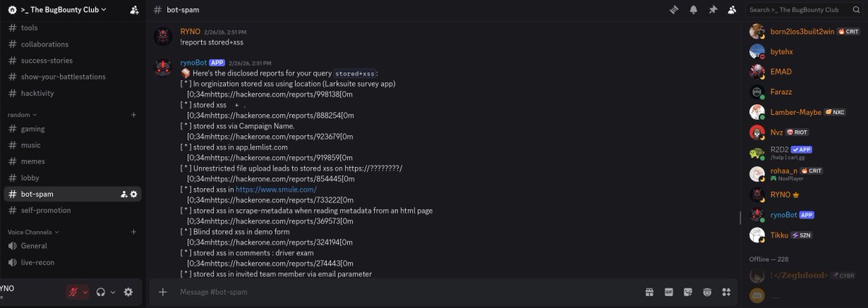
Task: Open user settings gear icon
Action: click(x=128, y=292)
